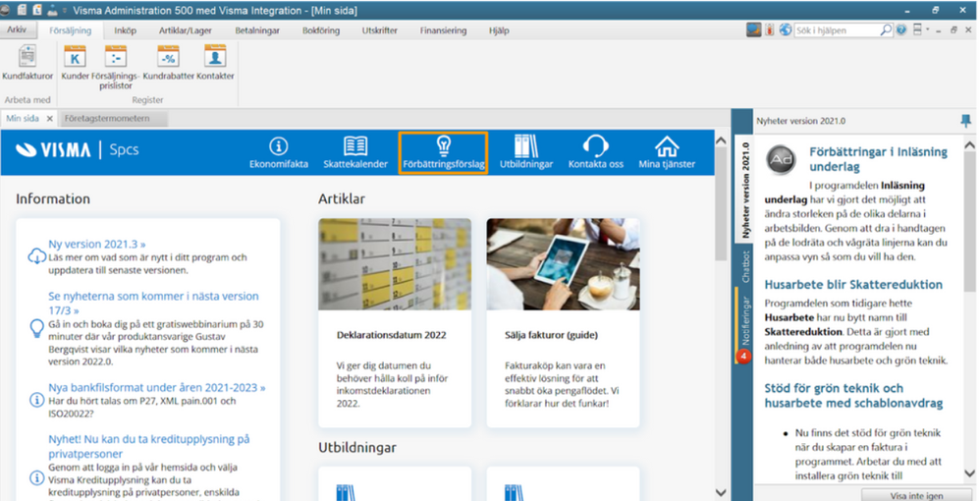Open the Arkiv menu

tap(17, 29)
